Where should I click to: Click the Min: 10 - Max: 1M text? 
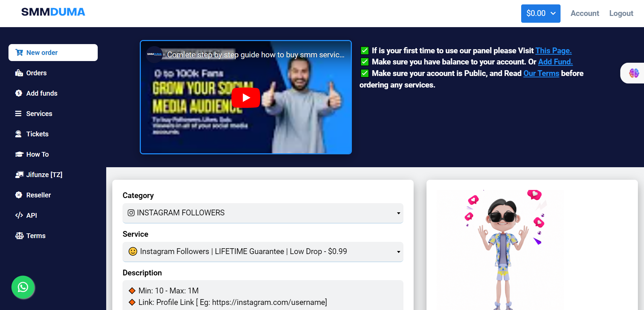pos(168,291)
